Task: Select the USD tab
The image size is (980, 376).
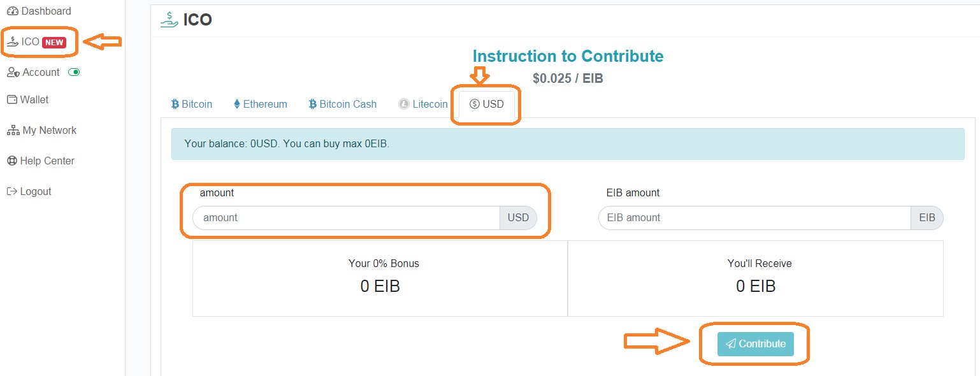Action: [x=487, y=104]
